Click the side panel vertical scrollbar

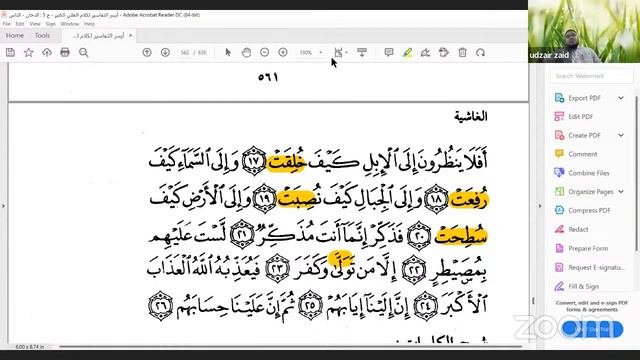tap(636, 173)
